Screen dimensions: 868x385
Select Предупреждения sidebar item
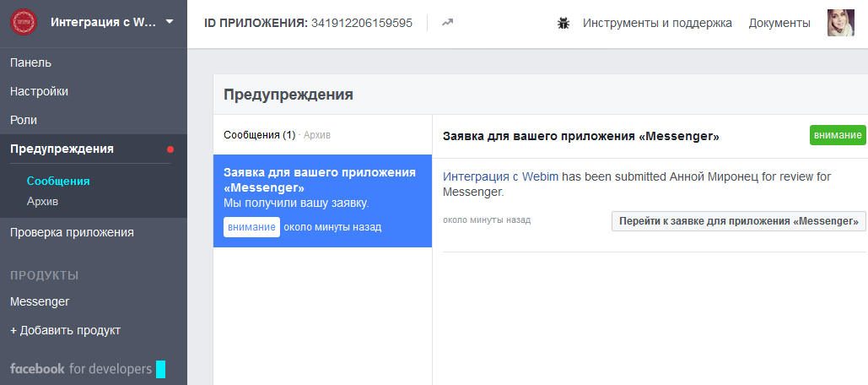click(94, 149)
